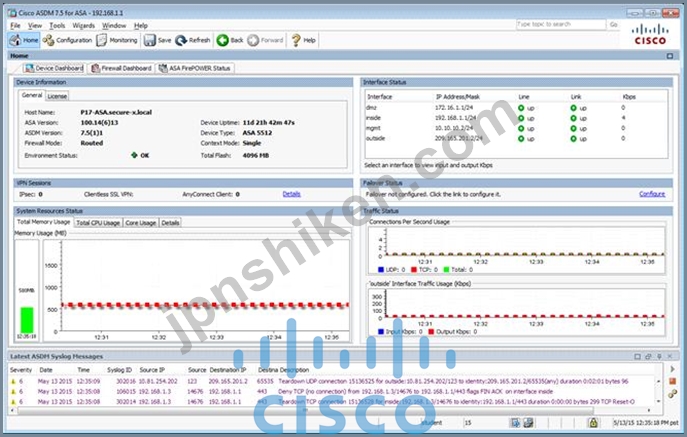The image size is (687, 437).
Task: Open the Help menu in menu bar
Action: pyautogui.click(x=141, y=25)
